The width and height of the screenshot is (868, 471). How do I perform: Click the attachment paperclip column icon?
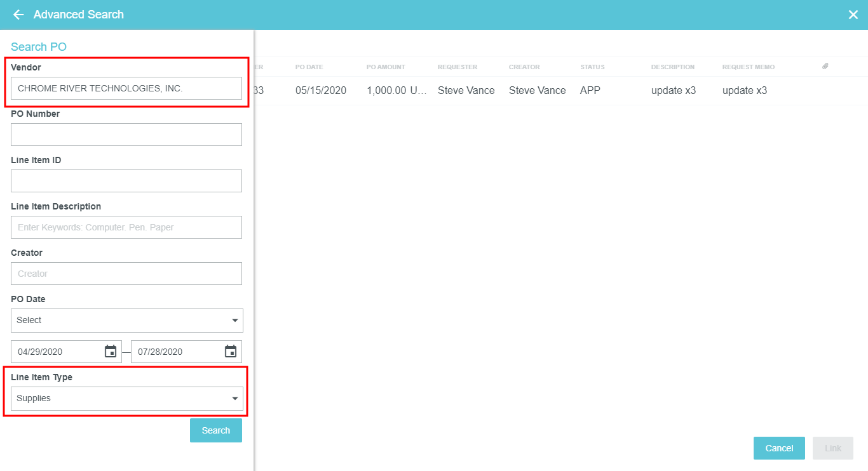pos(825,67)
